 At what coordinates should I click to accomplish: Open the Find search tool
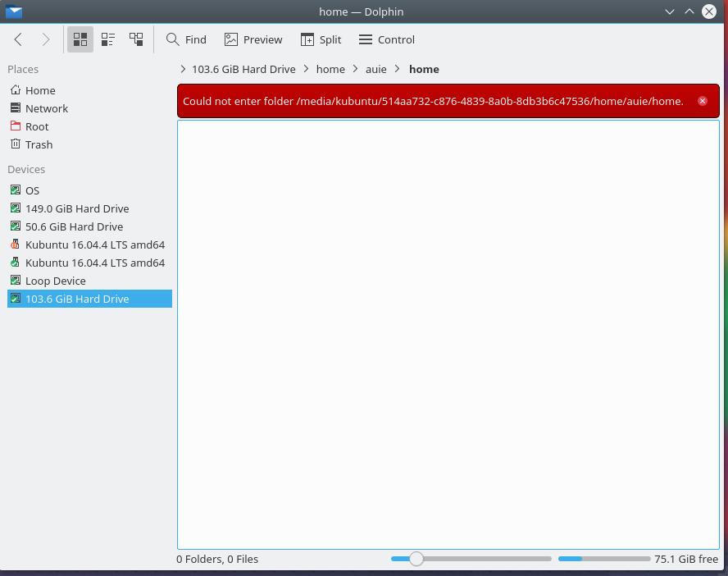[x=186, y=39]
